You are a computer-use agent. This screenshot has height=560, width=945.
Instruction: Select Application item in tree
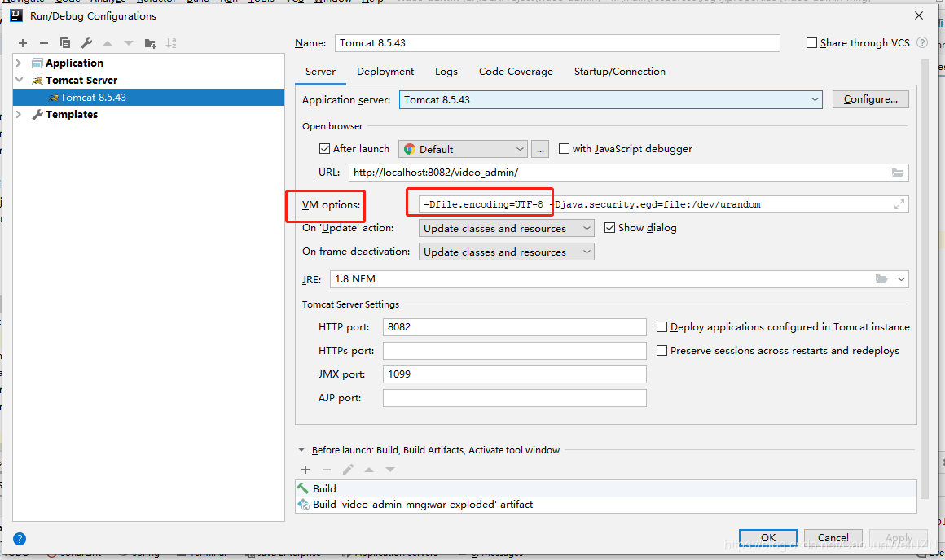(x=74, y=63)
